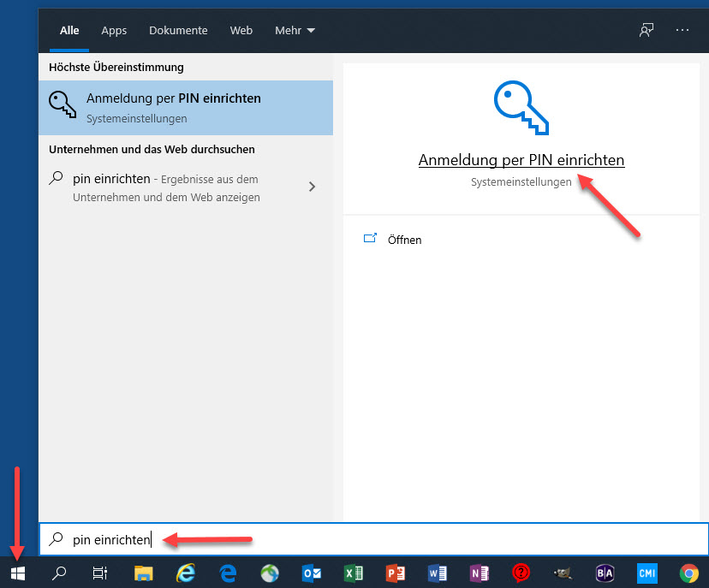709x588 pixels.
Task: Expand the Mehr dropdown
Action: [295, 30]
